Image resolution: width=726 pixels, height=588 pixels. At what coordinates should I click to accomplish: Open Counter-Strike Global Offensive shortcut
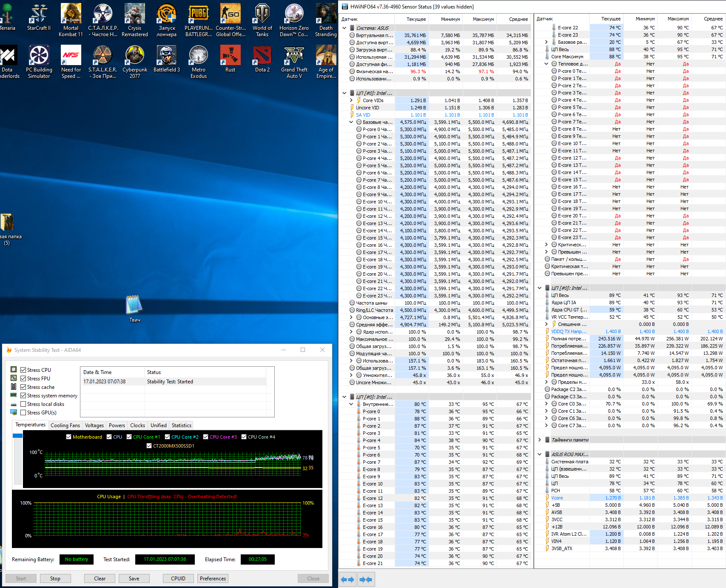pyautogui.click(x=231, y=20)
